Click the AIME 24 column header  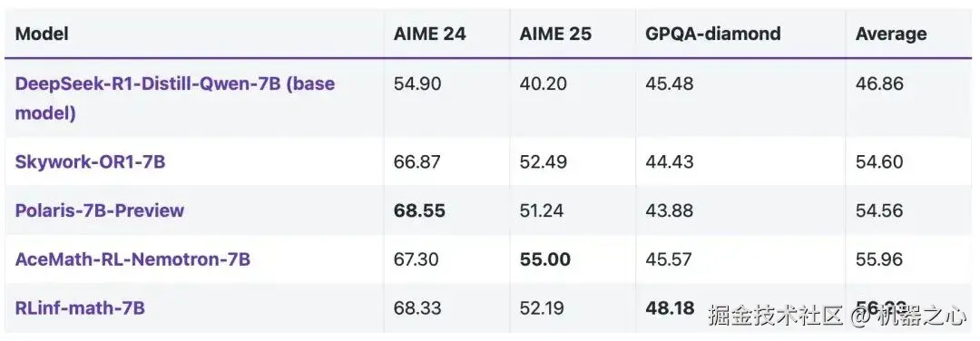[429, 34]
